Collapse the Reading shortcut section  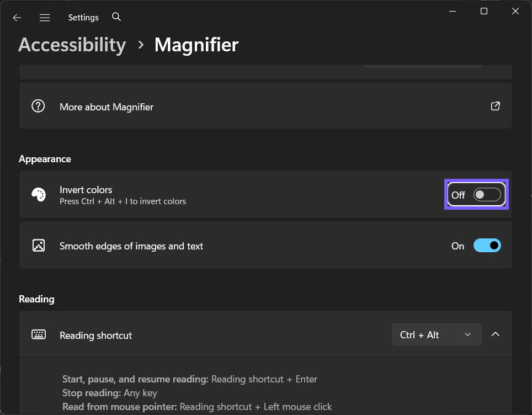pyautogui.click(x=496, y=334)
